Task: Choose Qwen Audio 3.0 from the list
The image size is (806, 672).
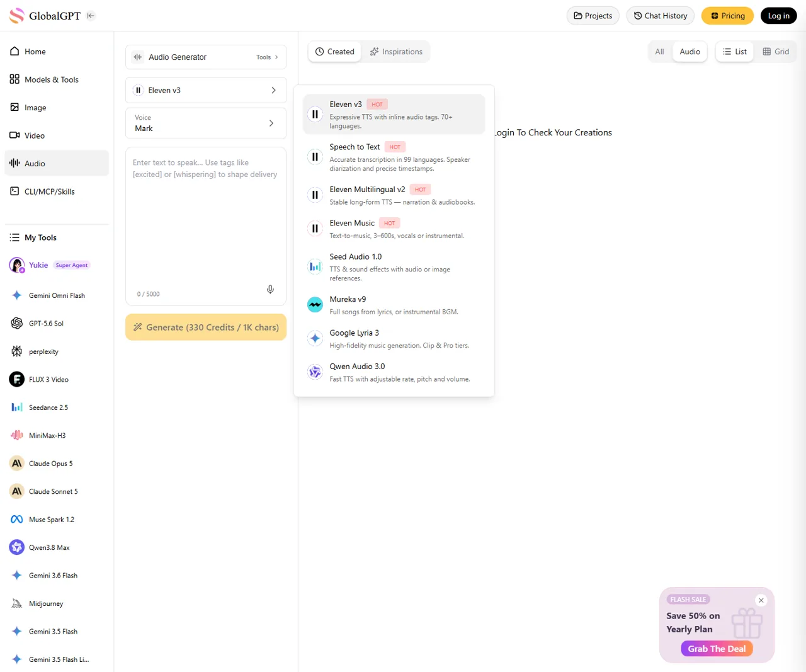Action: click(394, 372)
